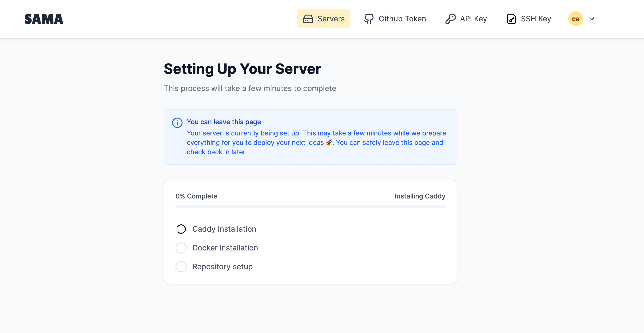Go to API Key page

466,19
